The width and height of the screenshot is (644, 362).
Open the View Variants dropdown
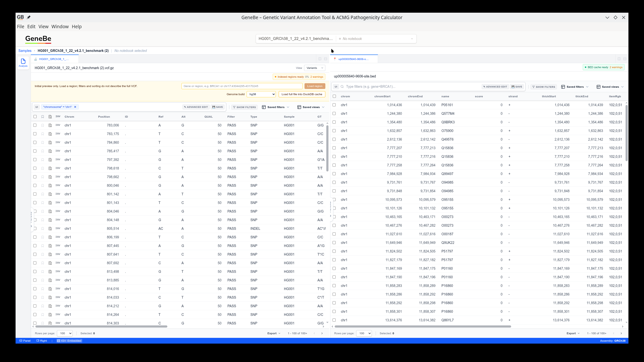pyautogui.click(x=315, y=68)
